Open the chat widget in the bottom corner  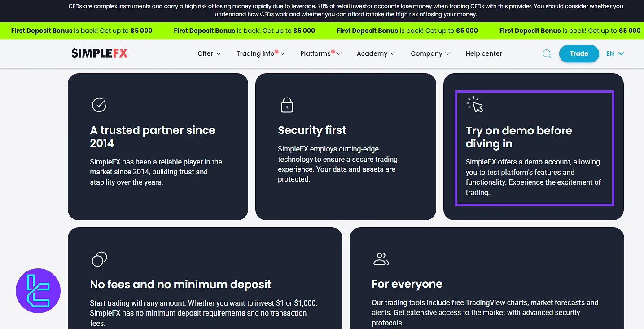point(38,291)
